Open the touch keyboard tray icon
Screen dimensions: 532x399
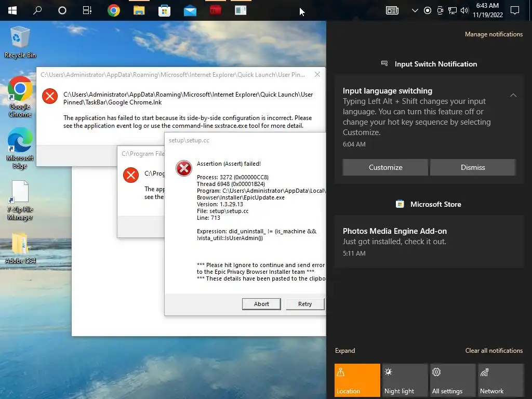pos(392,10)
